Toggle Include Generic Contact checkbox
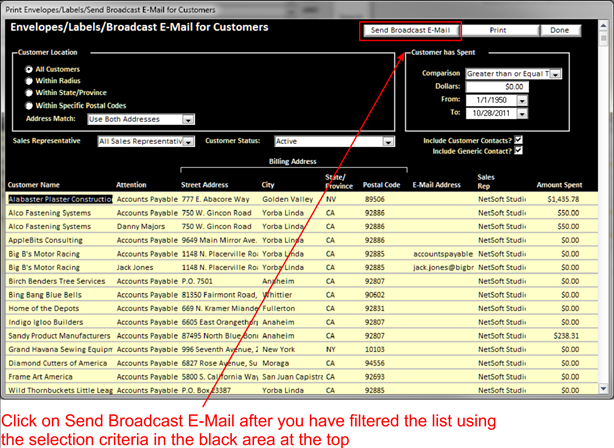Screen dimensions: 614x448 518,150
